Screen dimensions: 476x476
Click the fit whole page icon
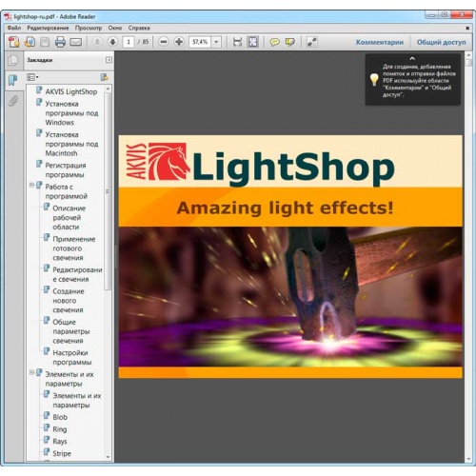[253, 42]
